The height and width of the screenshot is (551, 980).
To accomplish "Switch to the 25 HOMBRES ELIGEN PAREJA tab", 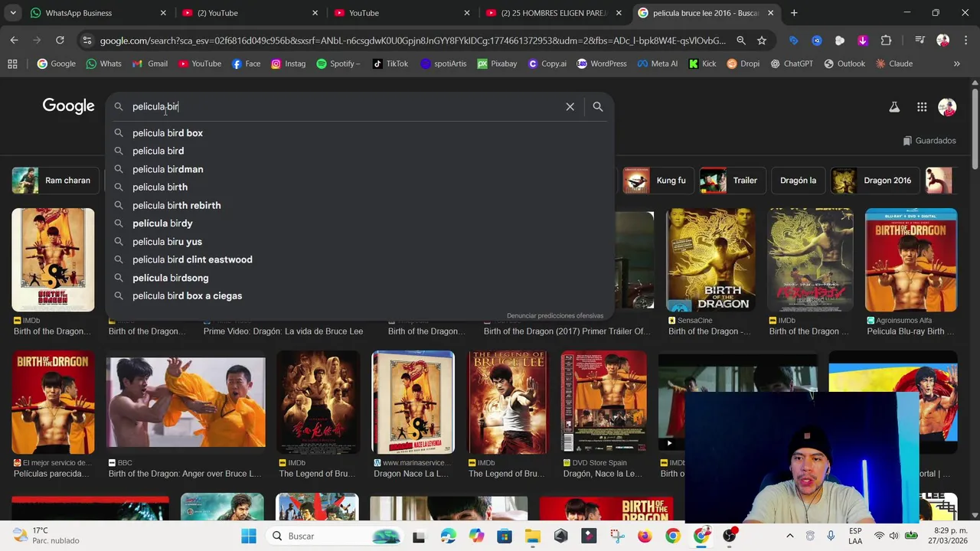I will coord(554,13).
